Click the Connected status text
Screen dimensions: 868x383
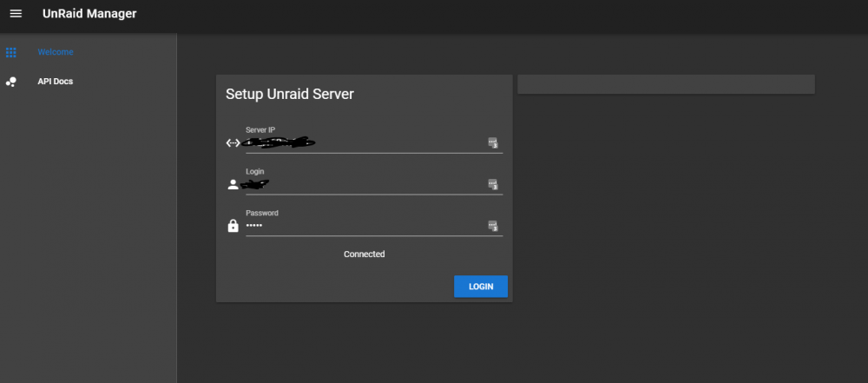(x=365, y=254)
